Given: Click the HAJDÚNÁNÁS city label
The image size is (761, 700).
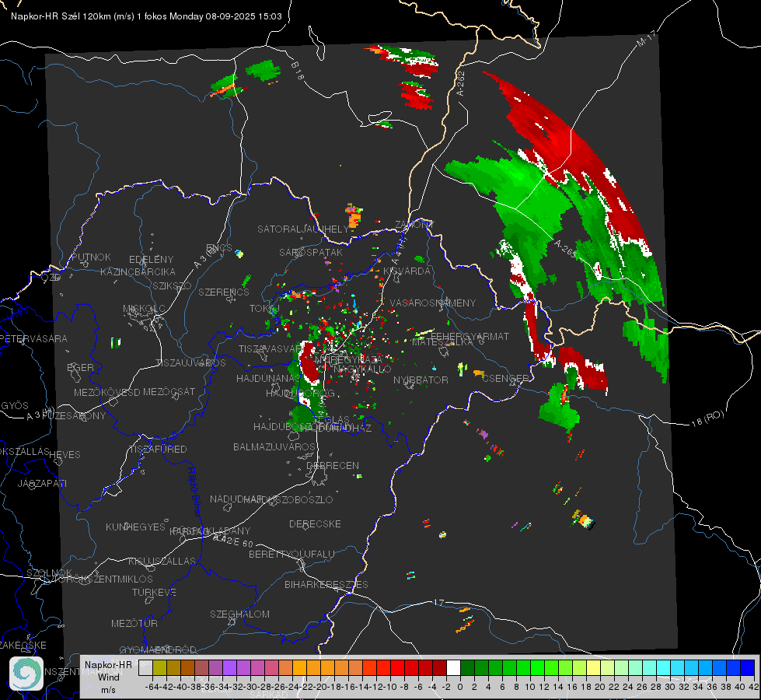Looking at the screenshot, I should pos(268,378).
